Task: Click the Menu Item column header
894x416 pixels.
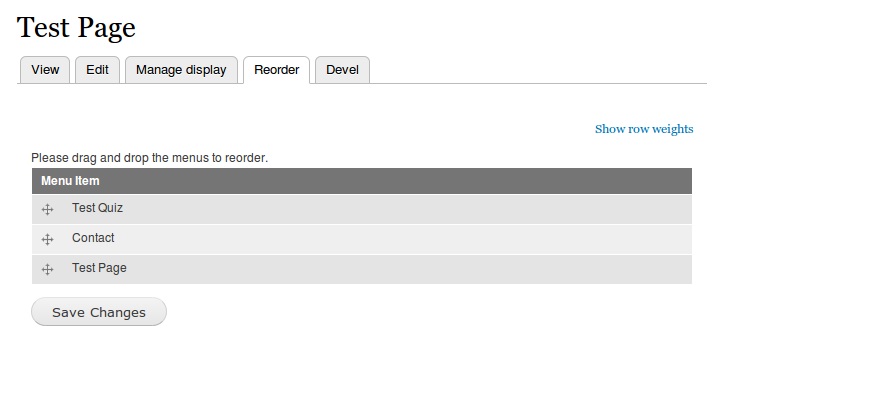Action: 70,181
